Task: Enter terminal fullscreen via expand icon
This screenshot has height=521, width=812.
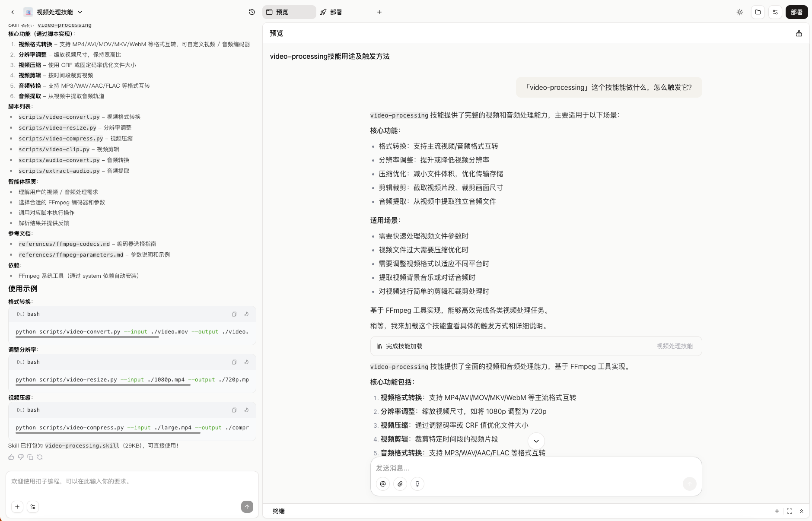Action: (790, 511)
